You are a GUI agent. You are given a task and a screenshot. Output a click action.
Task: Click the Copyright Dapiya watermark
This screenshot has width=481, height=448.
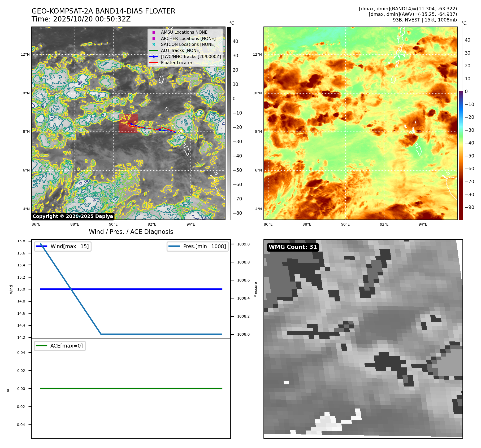[73, 216]
